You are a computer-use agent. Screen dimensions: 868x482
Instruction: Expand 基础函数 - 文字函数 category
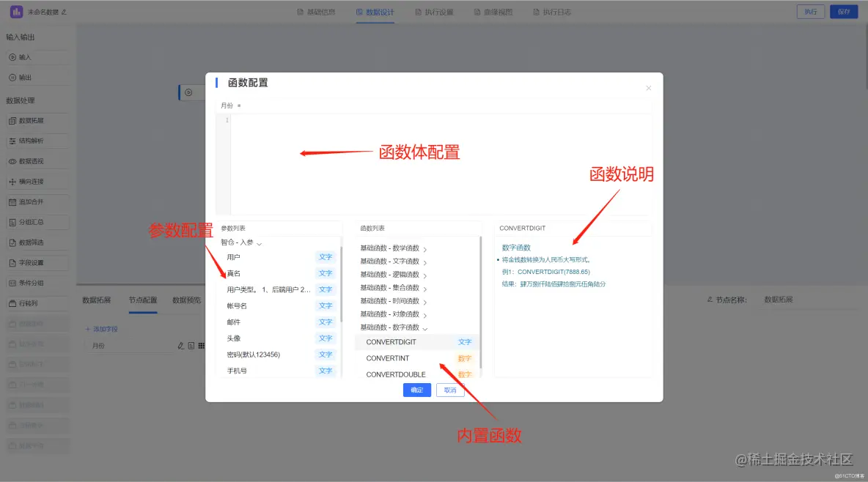pyautogui.click(x=424, y=262)
